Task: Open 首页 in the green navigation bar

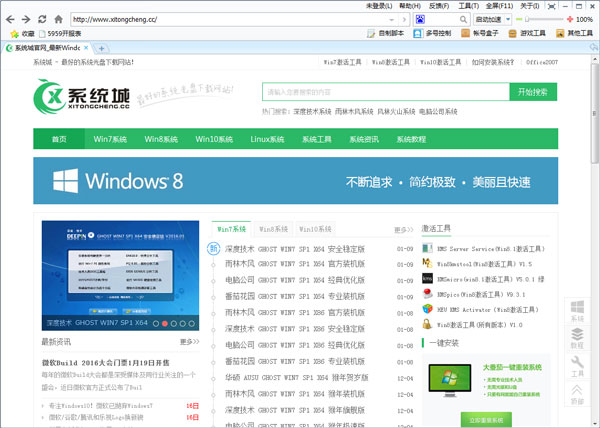Action: click(x=59, y=139)
